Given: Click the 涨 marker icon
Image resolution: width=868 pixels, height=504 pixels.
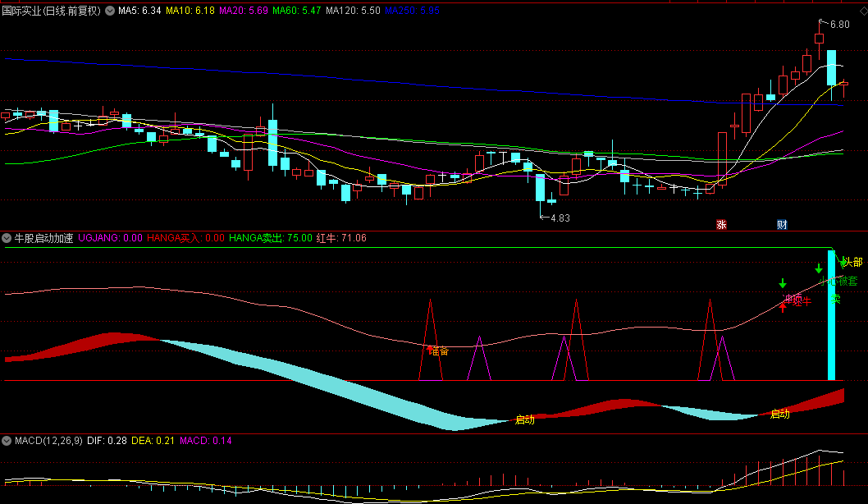Looking at the screenshot, I should click(x=721, y=224).
